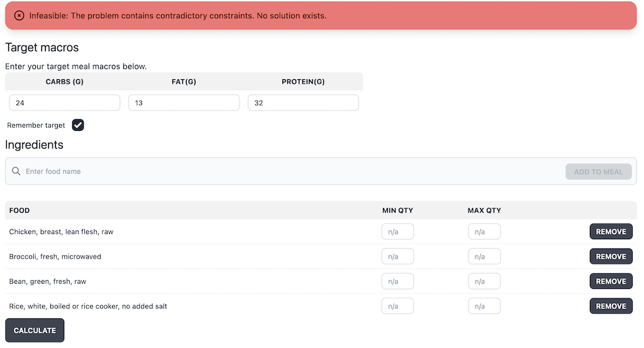644x348 pixels.
Task: Remove the Broccoli ingredient
Action: 610,257
